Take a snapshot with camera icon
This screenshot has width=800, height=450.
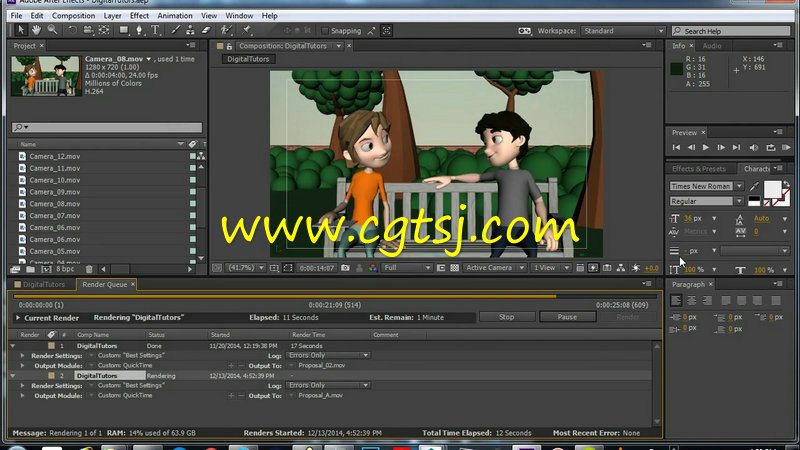345,268
